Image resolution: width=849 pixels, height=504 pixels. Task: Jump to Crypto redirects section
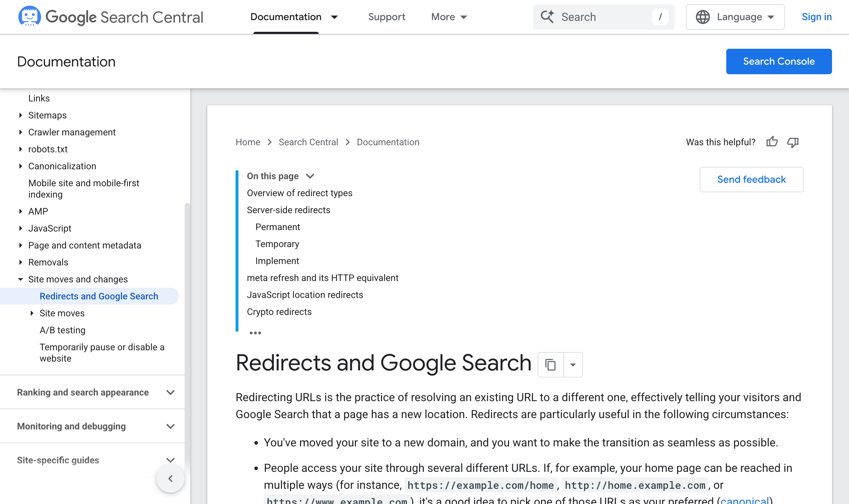[x=279, y=312]
